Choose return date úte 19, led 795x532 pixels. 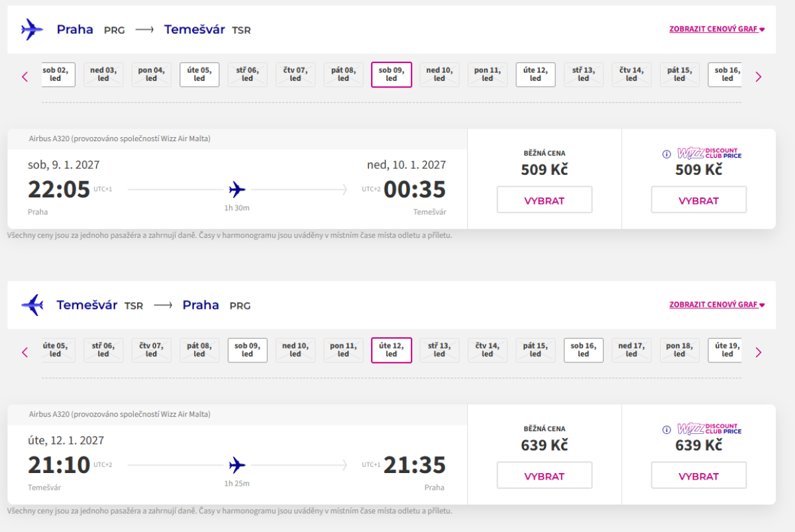(727, 350)
